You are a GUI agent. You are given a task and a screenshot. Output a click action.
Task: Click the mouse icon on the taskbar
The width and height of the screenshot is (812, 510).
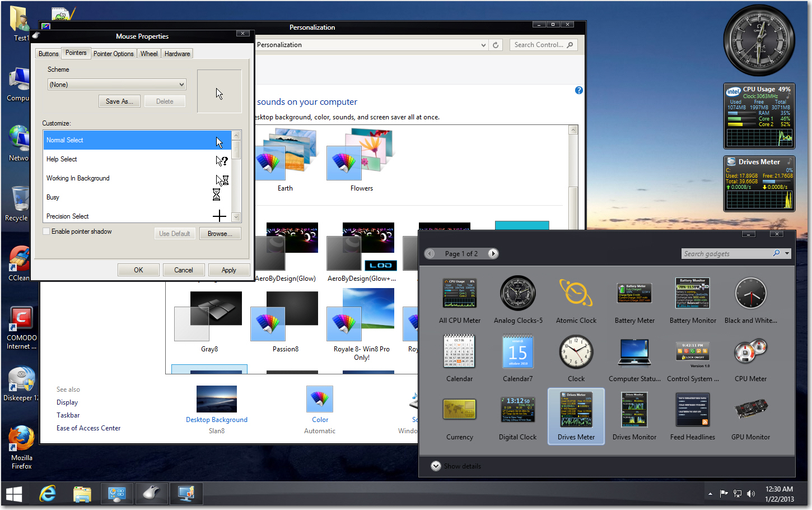pos(151,494)
